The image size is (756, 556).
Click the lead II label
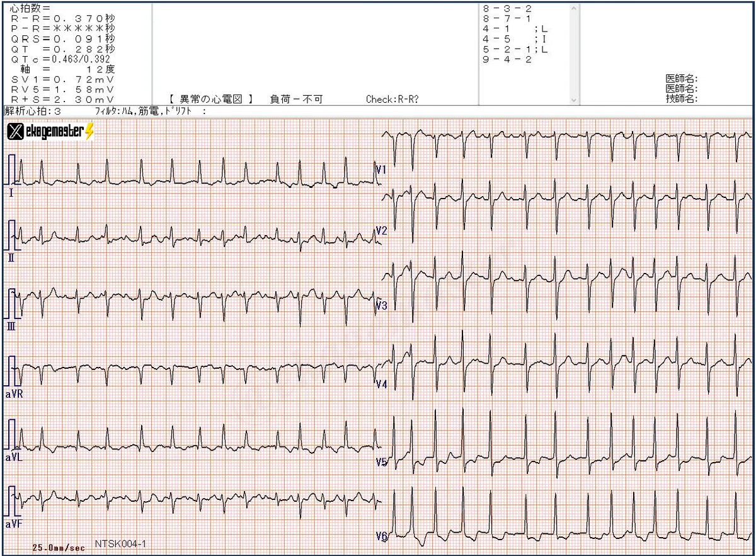point(12,258)
